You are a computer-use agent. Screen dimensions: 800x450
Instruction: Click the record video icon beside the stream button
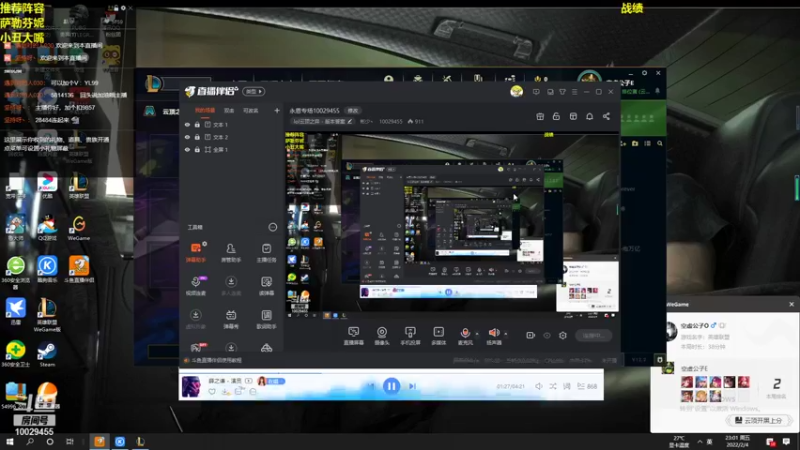click(x=530, y=335)
